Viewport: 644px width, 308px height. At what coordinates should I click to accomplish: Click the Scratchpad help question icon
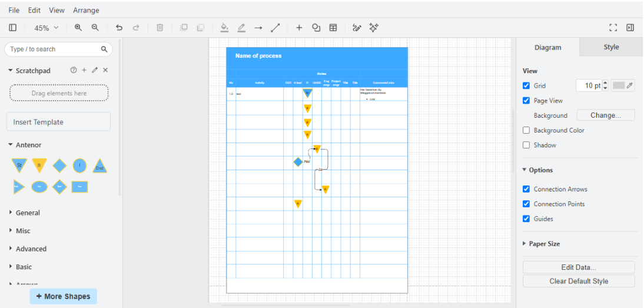pyautogui.click(x=74, y=70)
